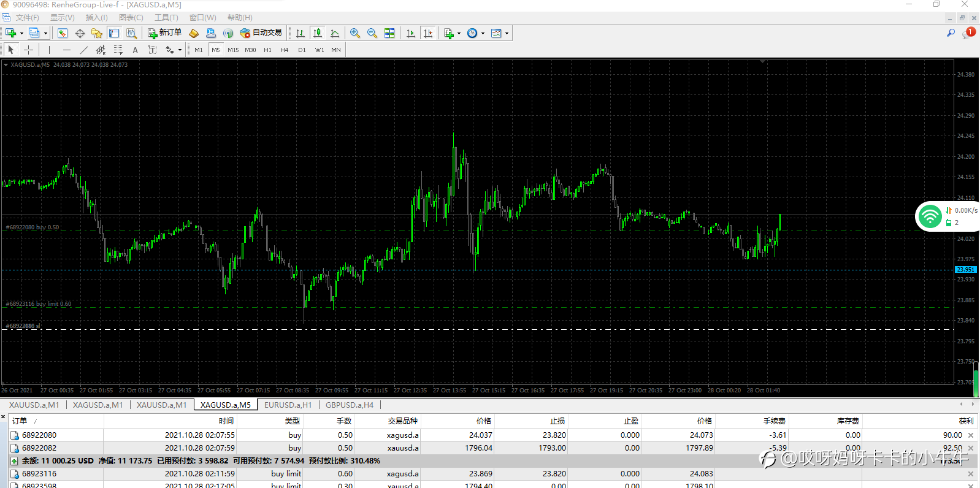
Task: Expand the XAGUSD.a,M5 chart header triangle
Action: [x=6, y=64]
